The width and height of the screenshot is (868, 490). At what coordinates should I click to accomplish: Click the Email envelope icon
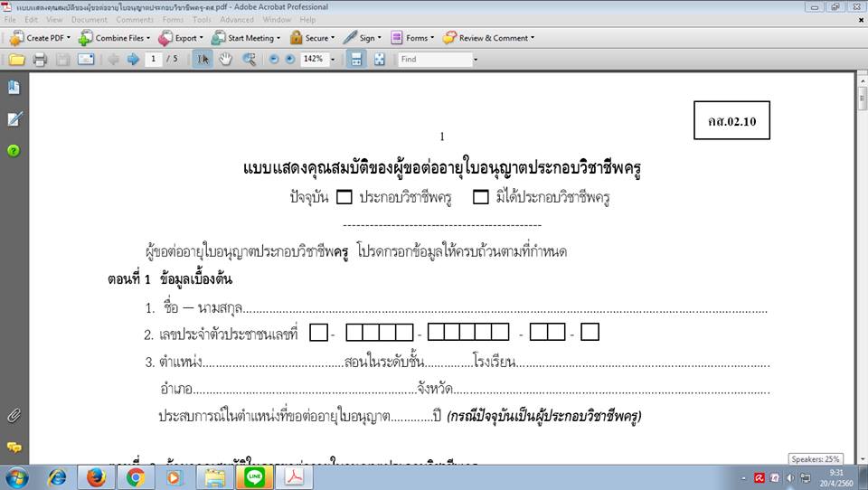86,60
